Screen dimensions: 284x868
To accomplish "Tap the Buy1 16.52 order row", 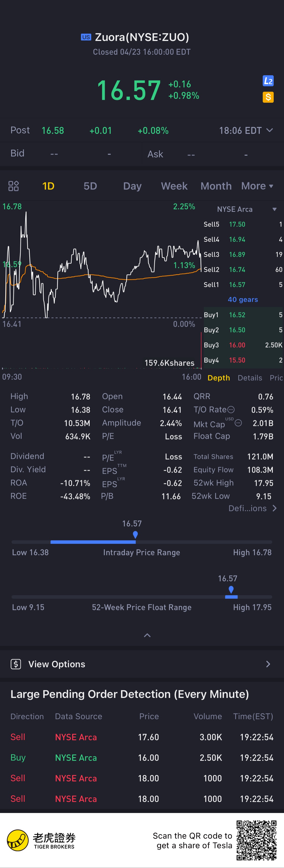I will (243, 315).
